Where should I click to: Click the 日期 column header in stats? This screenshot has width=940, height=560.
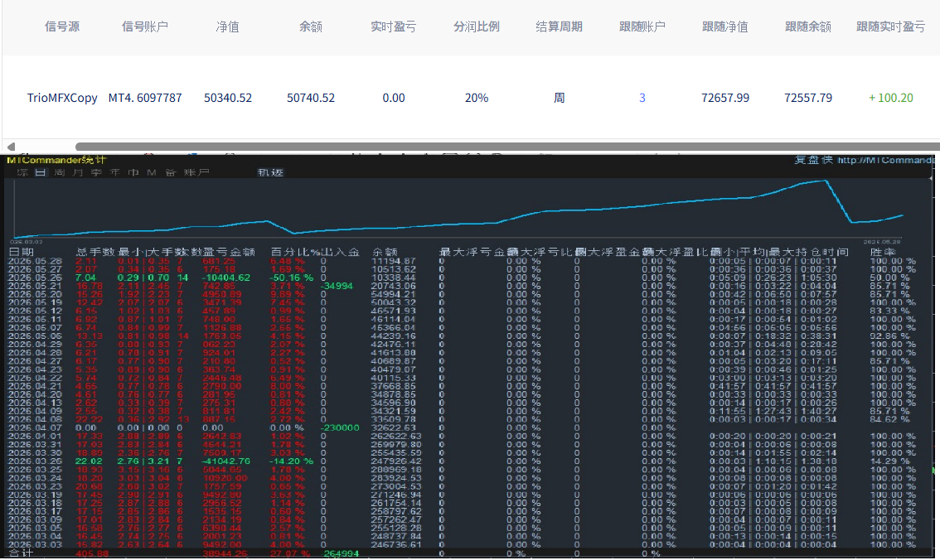[21, 252]
